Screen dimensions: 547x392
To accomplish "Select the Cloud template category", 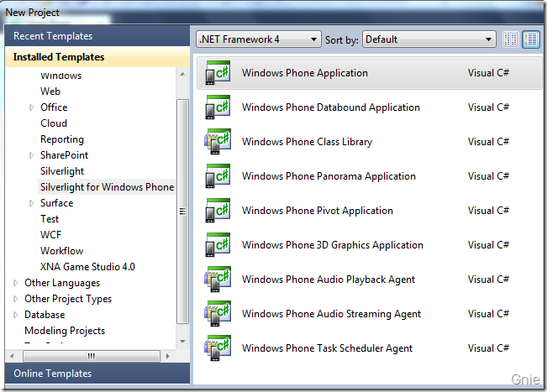I will tap(54, 123).
